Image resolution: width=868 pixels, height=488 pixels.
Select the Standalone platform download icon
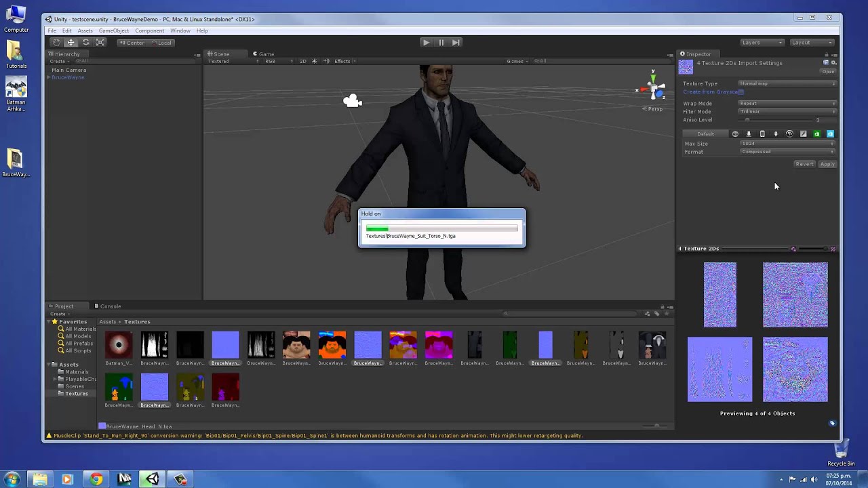pyautogui.click(x=749, y=134)
